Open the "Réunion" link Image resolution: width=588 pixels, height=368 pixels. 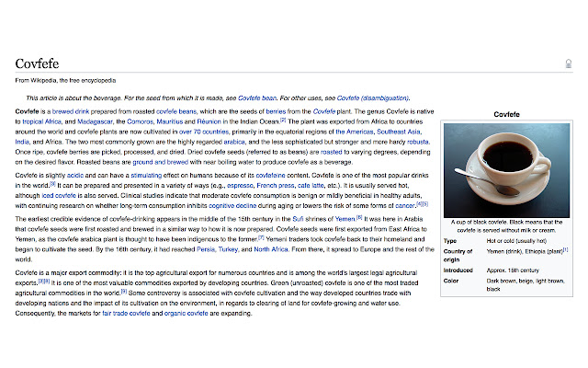click(x=209, y=121)
